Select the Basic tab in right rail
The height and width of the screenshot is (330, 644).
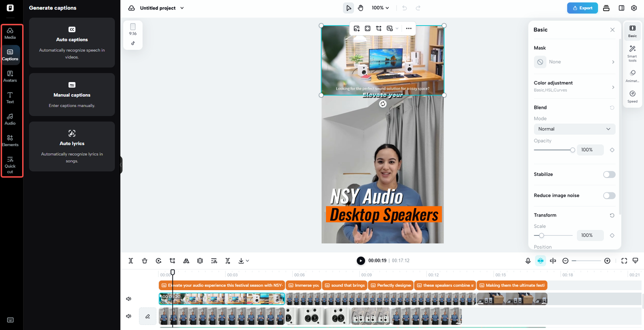[x=632, y=31]
